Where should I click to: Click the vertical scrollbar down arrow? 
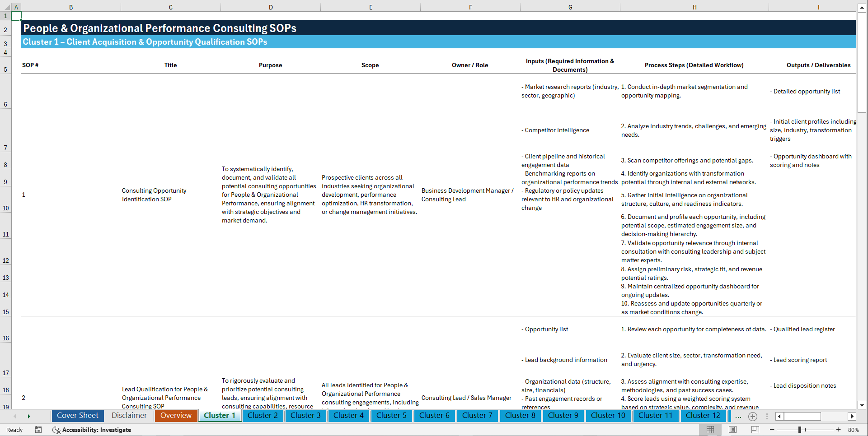(x=863, y=405)
